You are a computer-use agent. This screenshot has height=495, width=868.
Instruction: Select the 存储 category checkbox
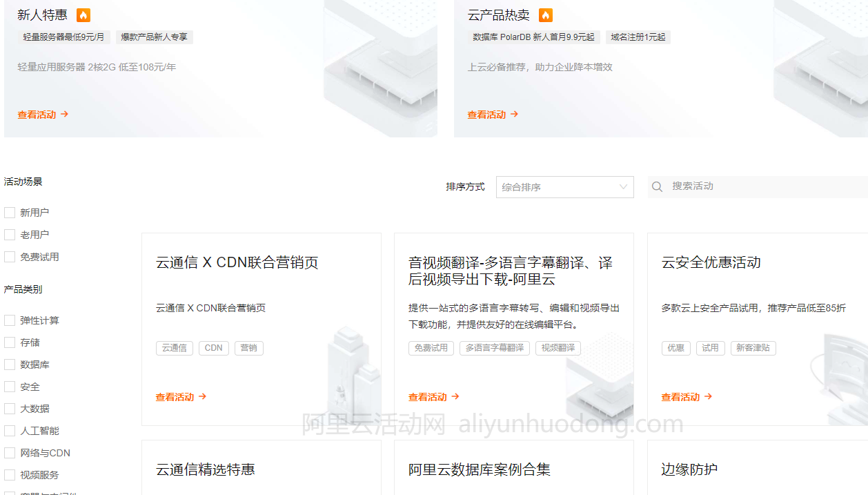10,342
